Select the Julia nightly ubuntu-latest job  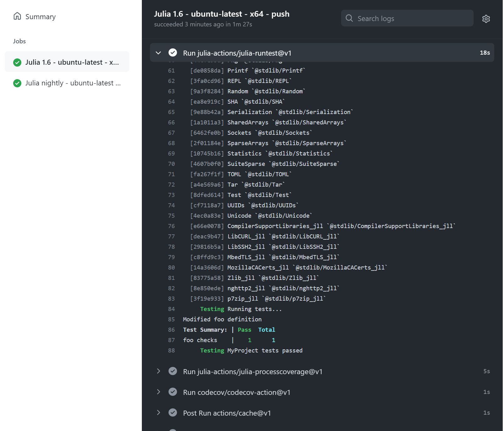pyautogui.click(x=73, y=83)
